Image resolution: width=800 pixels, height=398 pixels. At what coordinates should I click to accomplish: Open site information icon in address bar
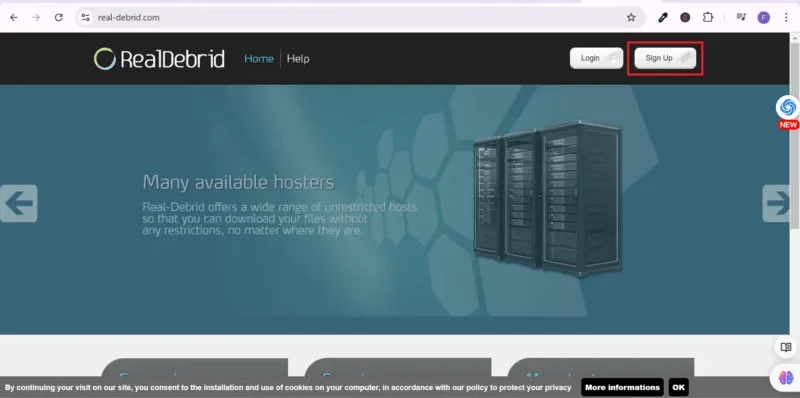[85, 17]
